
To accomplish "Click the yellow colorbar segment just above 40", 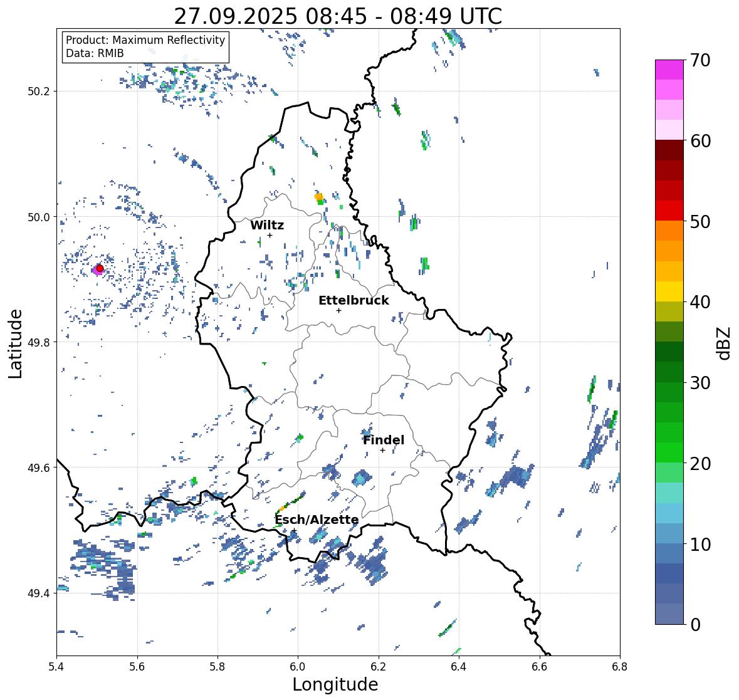I will tap(669, 291).
